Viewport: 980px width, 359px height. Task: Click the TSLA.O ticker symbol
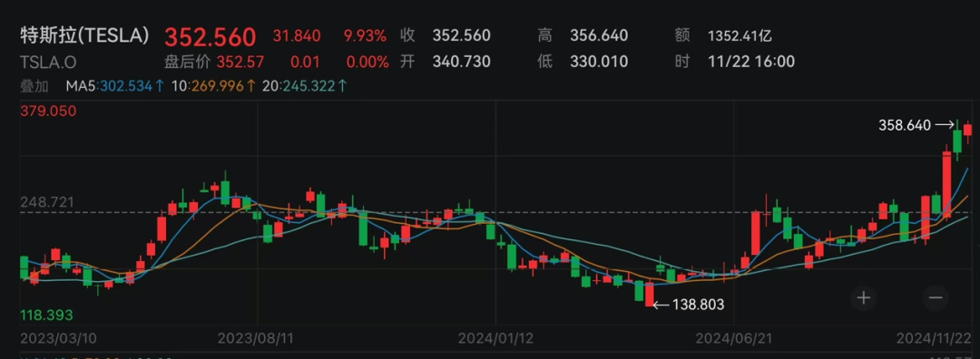click(x=49, y=62)
